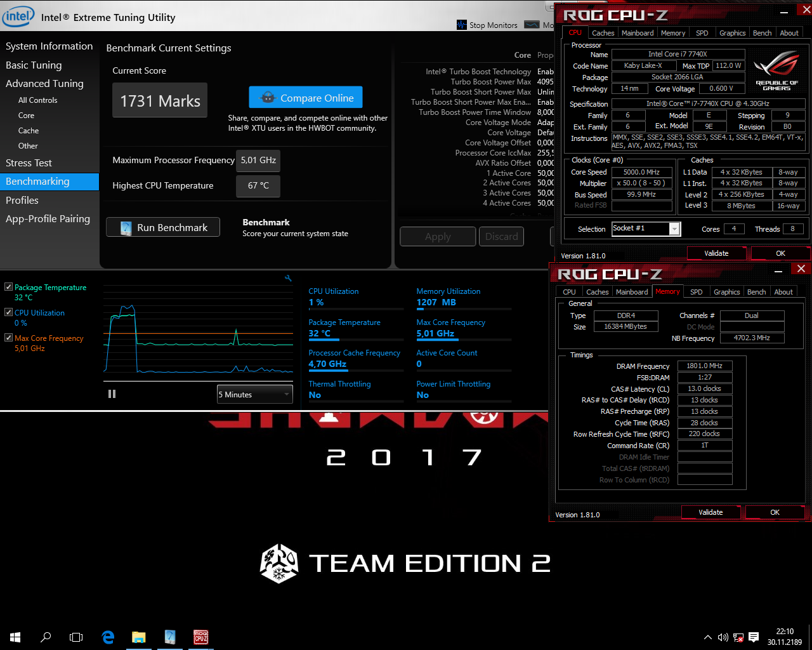Open the Socket #1 selection dropdown

pos(646,229)
